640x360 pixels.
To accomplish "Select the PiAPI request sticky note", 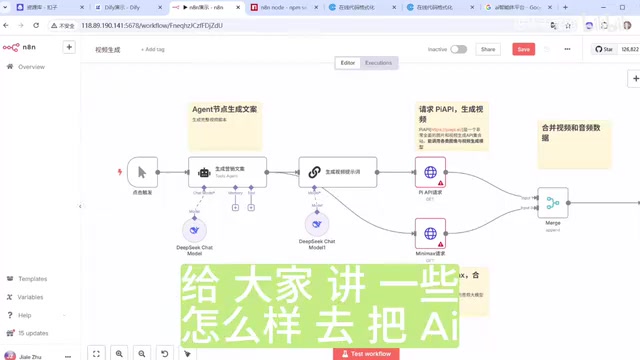I will tap(451, 127).
